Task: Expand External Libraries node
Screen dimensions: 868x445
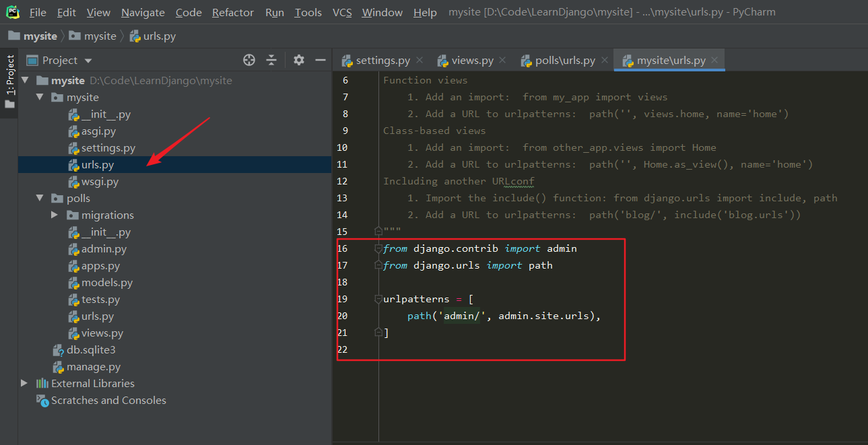Action: (25, 383)
